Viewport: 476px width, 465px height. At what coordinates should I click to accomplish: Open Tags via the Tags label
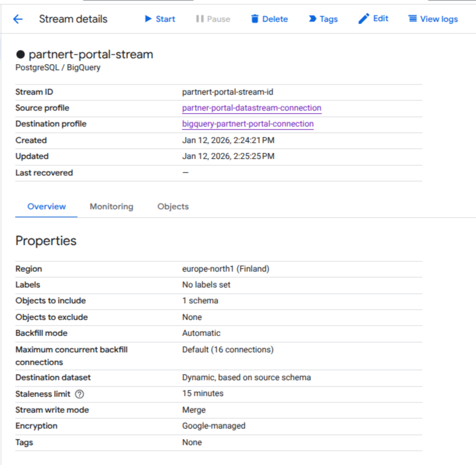[x=329, y=19]
